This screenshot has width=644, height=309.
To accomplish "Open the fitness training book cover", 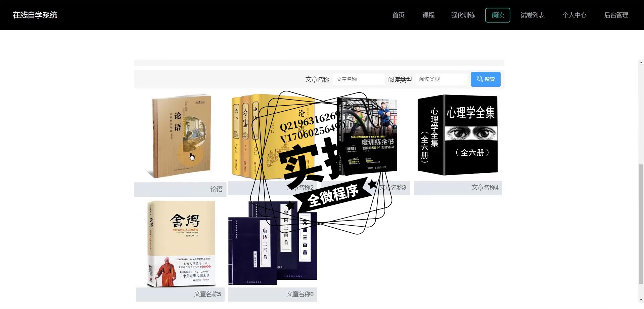I will click(x=368, y=136).
